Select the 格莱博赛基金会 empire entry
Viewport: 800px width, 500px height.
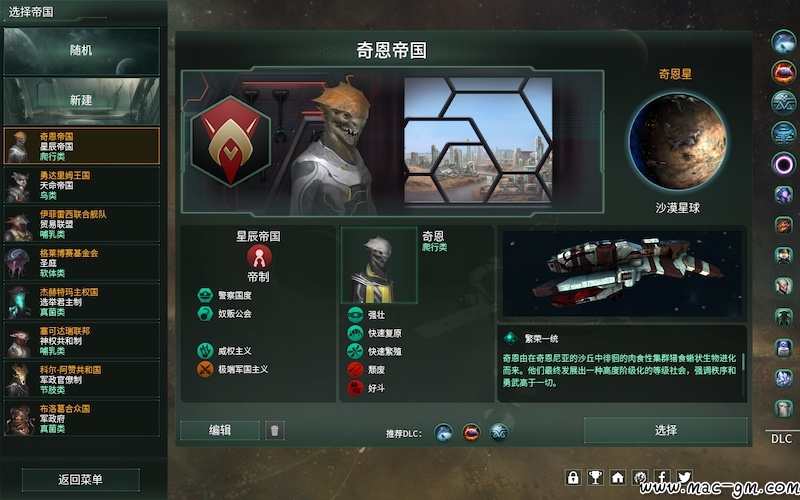82,263
